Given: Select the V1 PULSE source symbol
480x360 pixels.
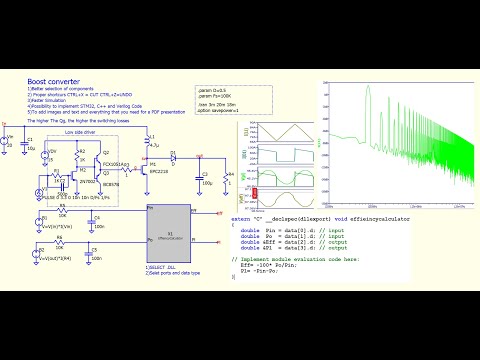Looking at the screenshot, I should click(39, 192).
